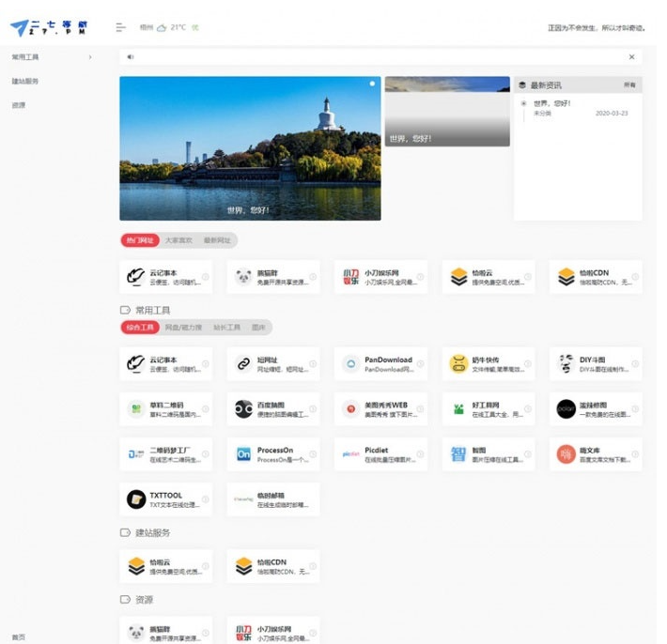Open the DIY斗图 face icon
Viewport: 667px width, 644px height.
(566, 364)
